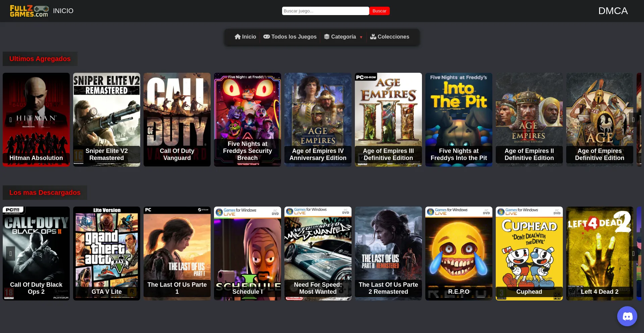Go to previous slide in Los mas Descargados carousel
This screenshot has width=644, height=333.
pos(11,254)
